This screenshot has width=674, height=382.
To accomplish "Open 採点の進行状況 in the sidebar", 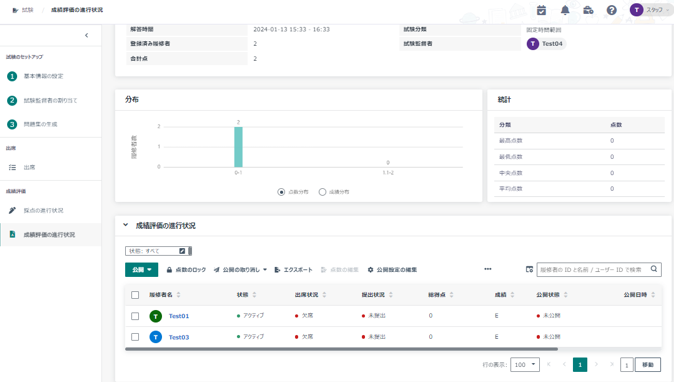I will 43,210.
